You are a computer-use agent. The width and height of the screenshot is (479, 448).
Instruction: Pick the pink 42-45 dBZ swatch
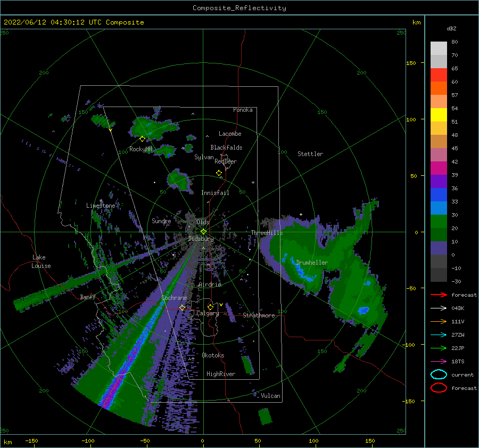click(x=439, y=154)
